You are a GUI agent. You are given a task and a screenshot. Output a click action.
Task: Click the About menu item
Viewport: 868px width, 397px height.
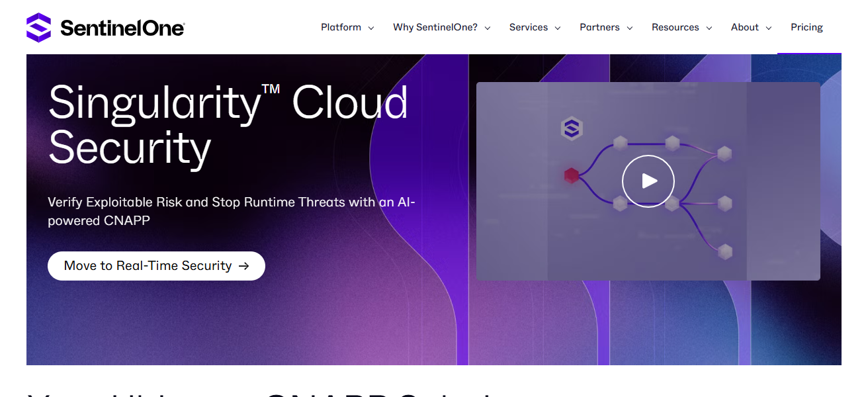pos(744,27)
